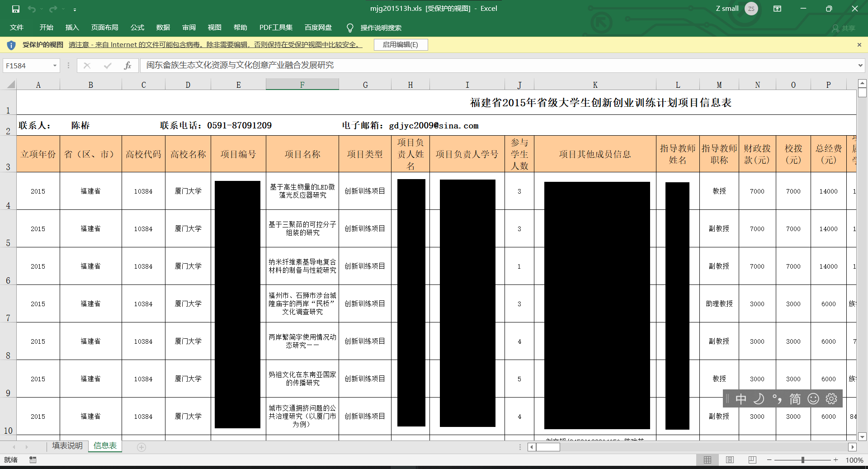Click horizontal scrollbar left arrow
The width and height of the screenshot is (868, 469).
[x=532, y=447]
